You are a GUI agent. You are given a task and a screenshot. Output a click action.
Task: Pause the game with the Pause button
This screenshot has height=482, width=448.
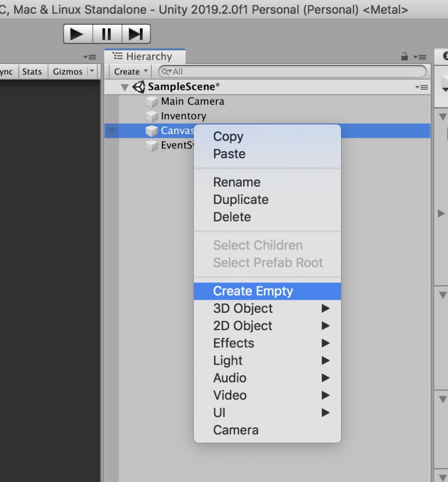pyautogui.click(x=107, y=34)
